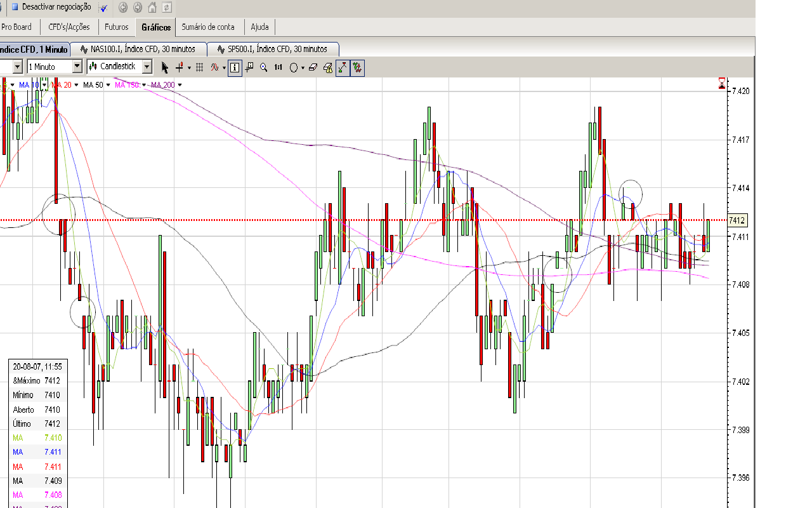This screenshot has width=812, height=508.
Task: Click the &Máximo 7412 row in info box
Action: [37, 380]
